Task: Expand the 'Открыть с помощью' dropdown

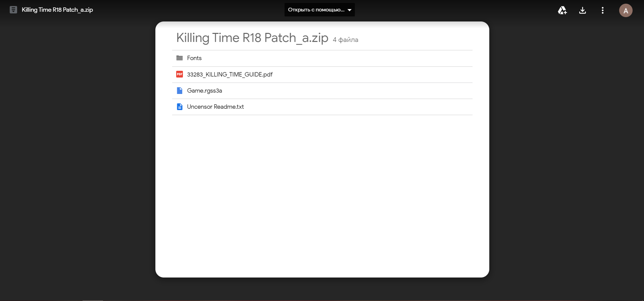Action: (x=319, y=10)
